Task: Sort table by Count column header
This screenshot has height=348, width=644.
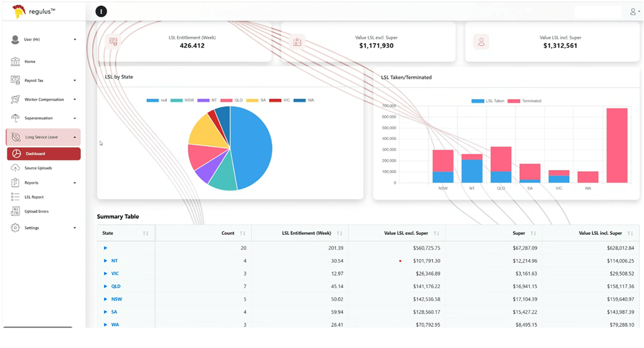Action: tap(228, 233)
